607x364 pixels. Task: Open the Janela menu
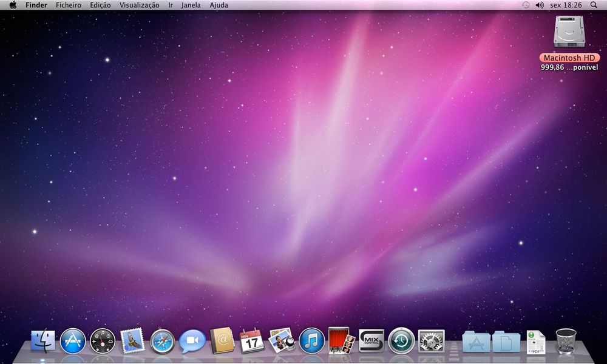(191, 5)
